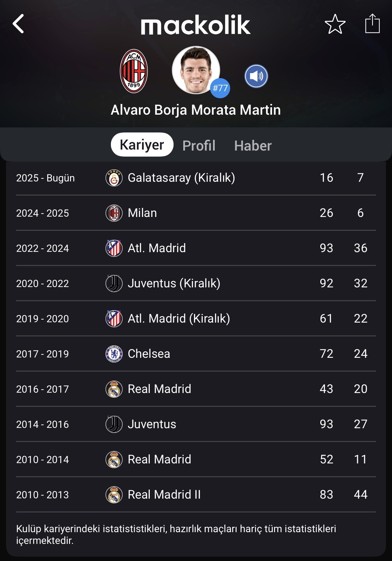392x561 pixels.
Task: Tap the #77 jersey number badge
Action: pyautogui.click(x=220, y=88)
